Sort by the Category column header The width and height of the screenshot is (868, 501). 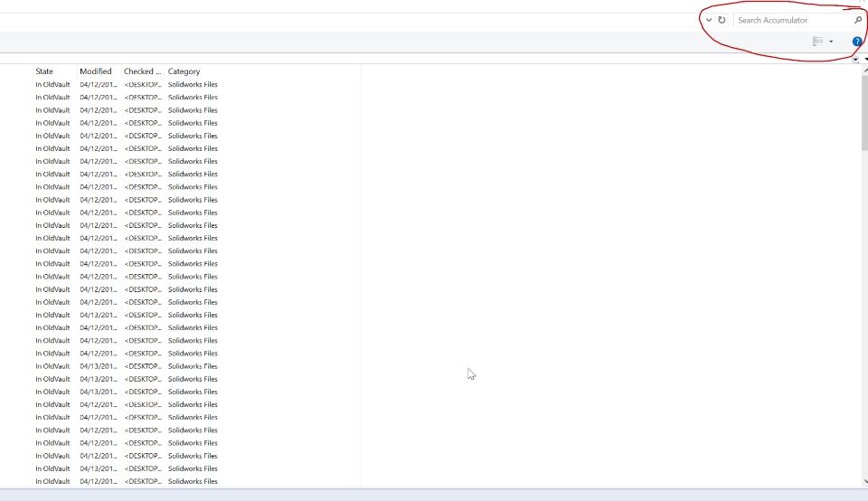pos(184,71)
